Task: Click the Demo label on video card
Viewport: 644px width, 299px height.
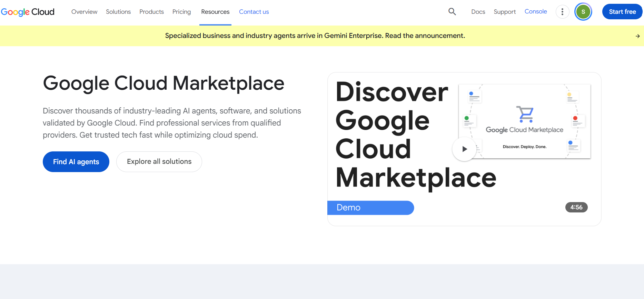Action: pos(370,208)
